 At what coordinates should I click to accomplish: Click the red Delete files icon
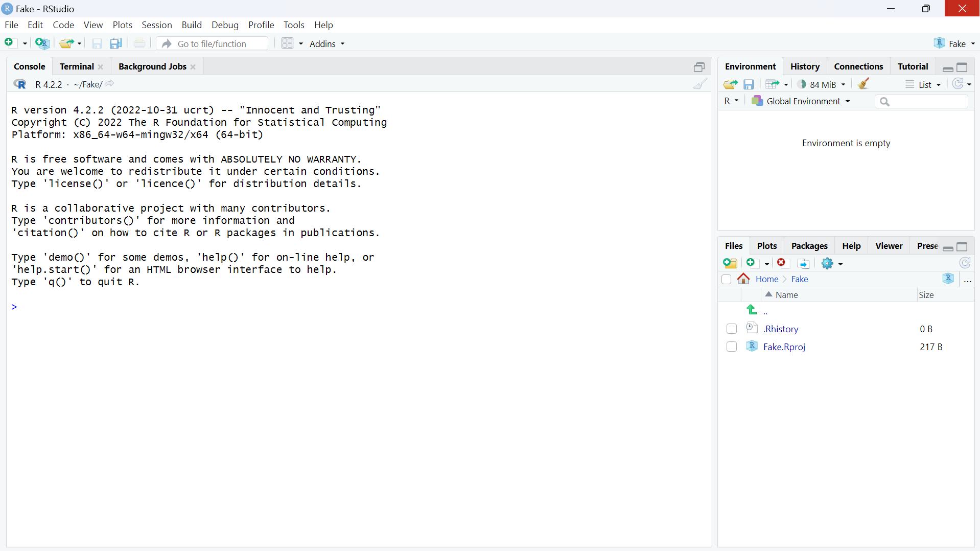click(782, 263)
